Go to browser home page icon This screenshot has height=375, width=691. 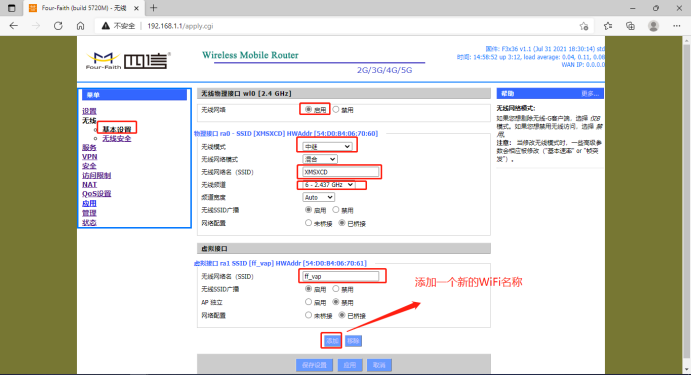coord(80,26)
